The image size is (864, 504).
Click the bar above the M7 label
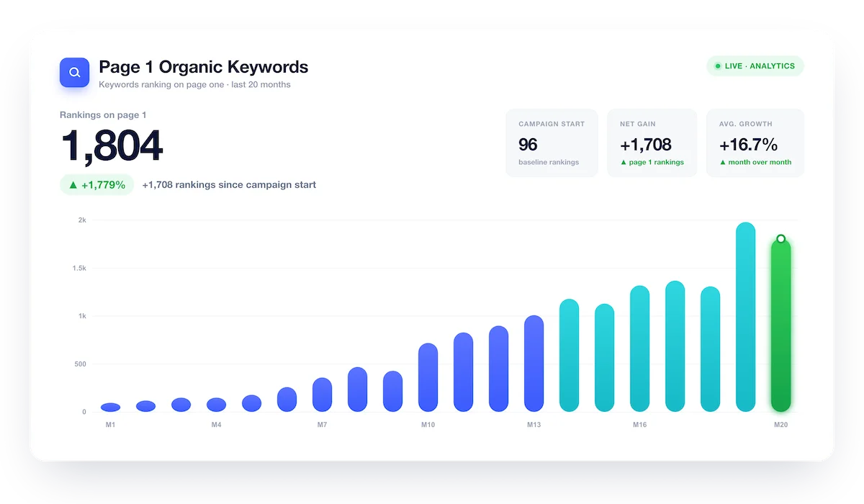point(323,395)
